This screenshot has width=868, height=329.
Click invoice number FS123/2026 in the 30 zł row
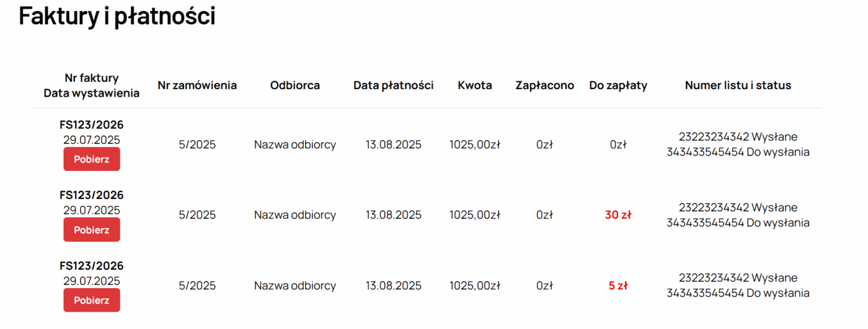[x=91, y=195]
